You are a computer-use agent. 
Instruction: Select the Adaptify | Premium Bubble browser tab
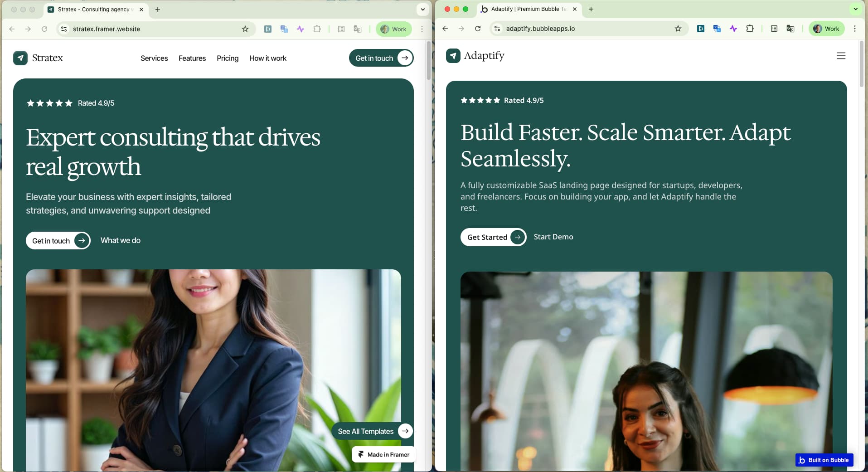529,9
